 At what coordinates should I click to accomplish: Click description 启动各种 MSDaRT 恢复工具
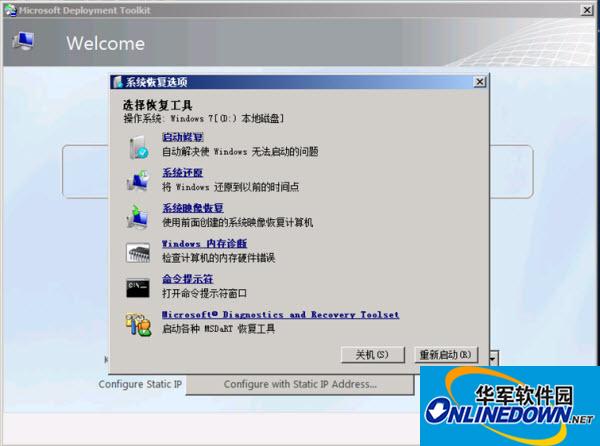[x=218, y=329]
